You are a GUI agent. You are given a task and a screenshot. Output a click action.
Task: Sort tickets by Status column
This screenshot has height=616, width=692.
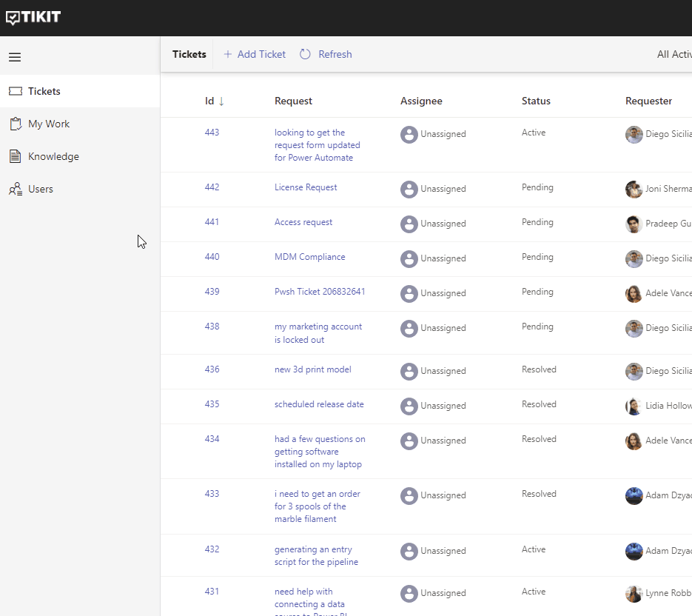[x=536, y=101]
